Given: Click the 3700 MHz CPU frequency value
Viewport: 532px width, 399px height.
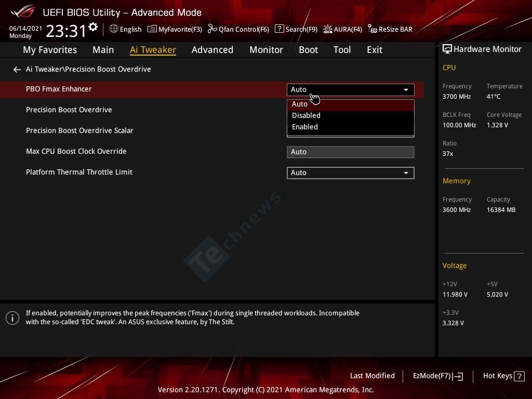Looking at the screenshot, I should point(456,97).
